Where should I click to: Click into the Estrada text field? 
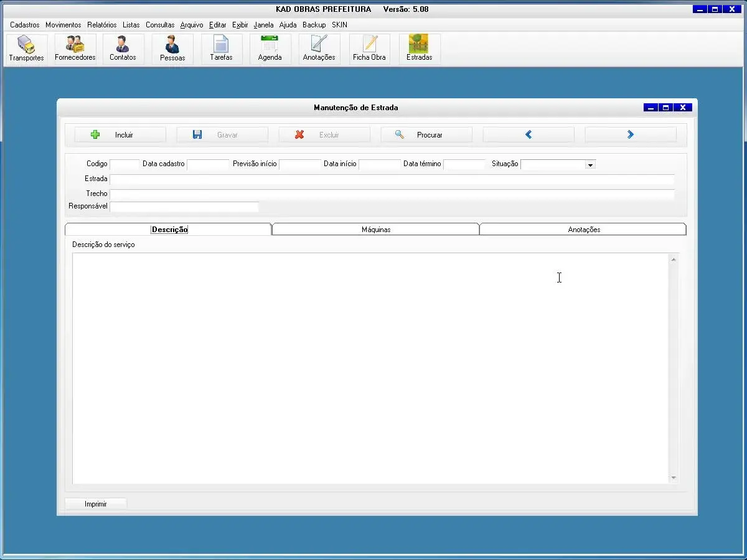(392, 179)
